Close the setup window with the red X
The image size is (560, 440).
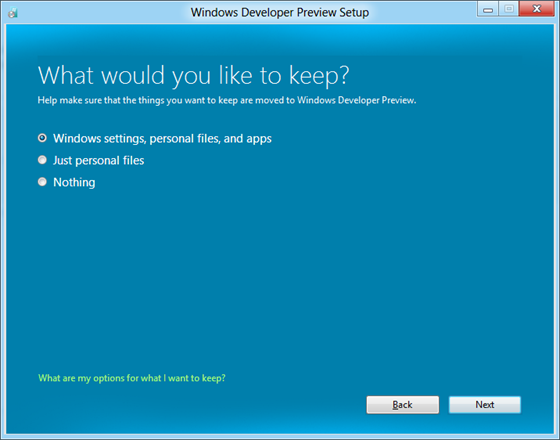point(537,9)
